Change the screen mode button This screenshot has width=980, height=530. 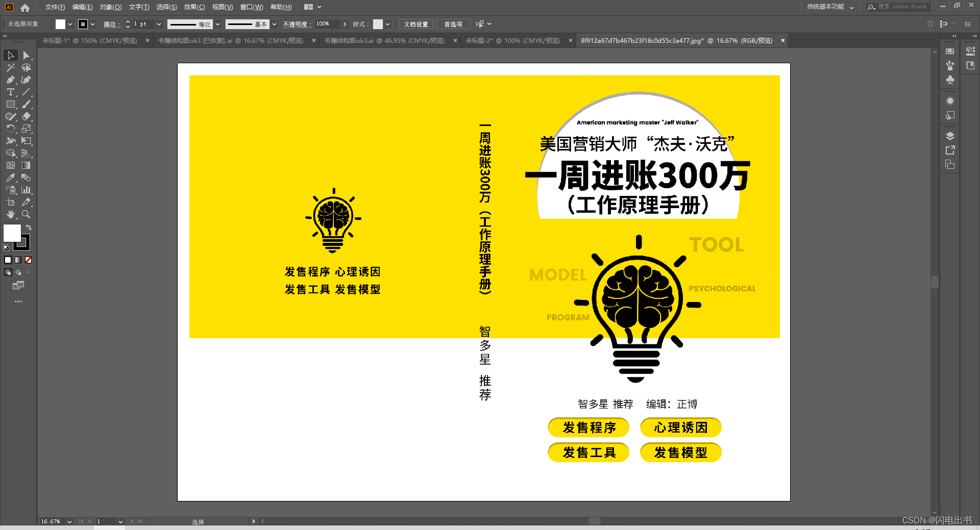(x=18, y=286)
